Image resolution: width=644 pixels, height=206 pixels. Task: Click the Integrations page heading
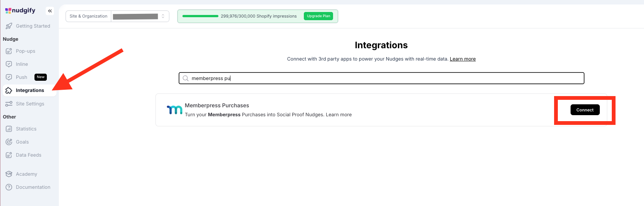click(381, 45)
